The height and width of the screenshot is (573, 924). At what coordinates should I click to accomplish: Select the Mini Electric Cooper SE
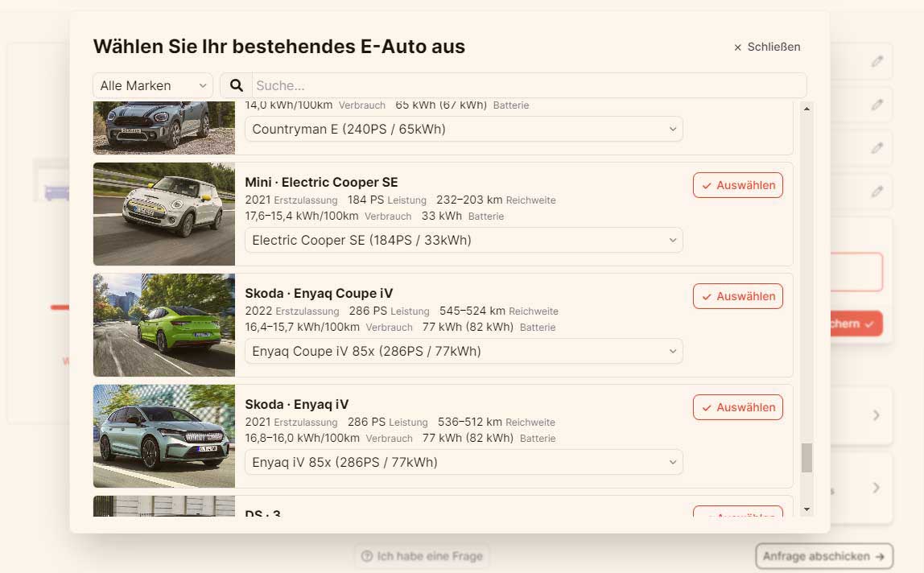point(737,185)
